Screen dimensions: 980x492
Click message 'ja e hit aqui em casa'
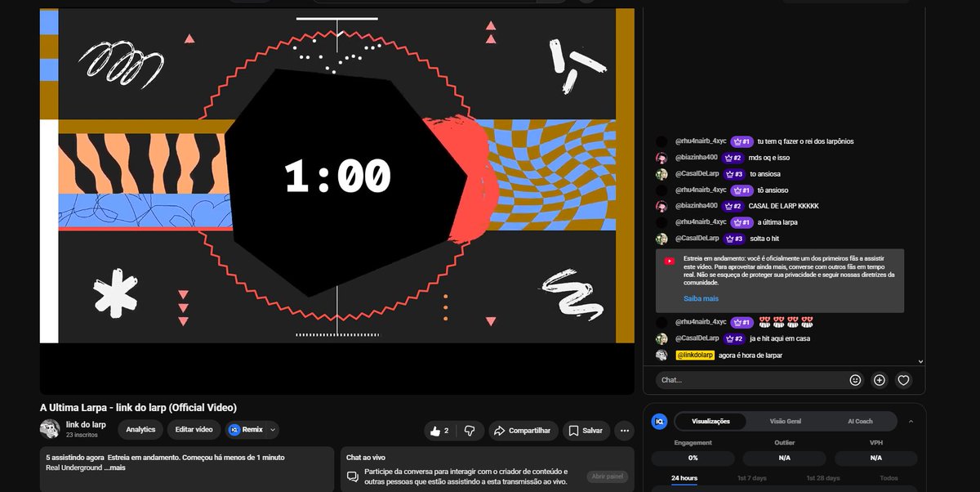779,338
